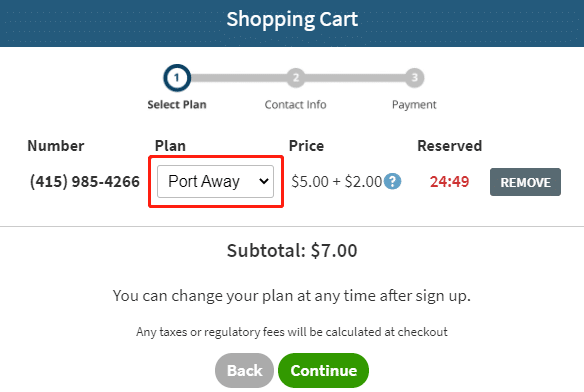Click the phone number (415) 985-4266

[85, 181]
